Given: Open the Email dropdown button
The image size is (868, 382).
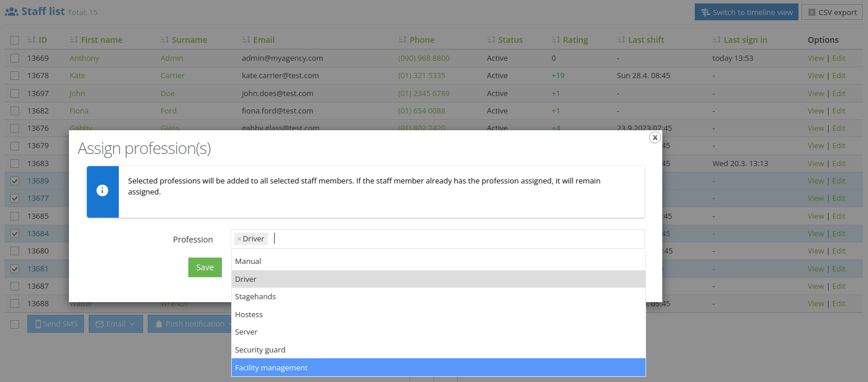Looking at the screenshot, I should (x=115, y=324).
